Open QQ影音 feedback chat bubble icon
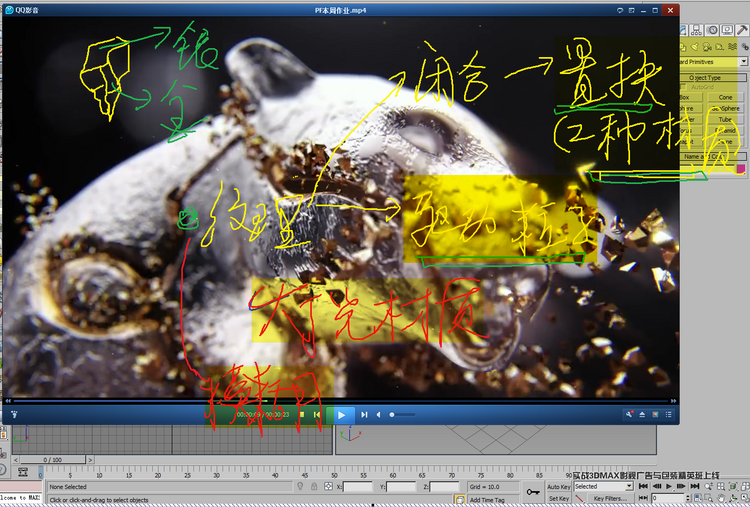Viewport: 750px width, 507px height. [x=620, y=10]
